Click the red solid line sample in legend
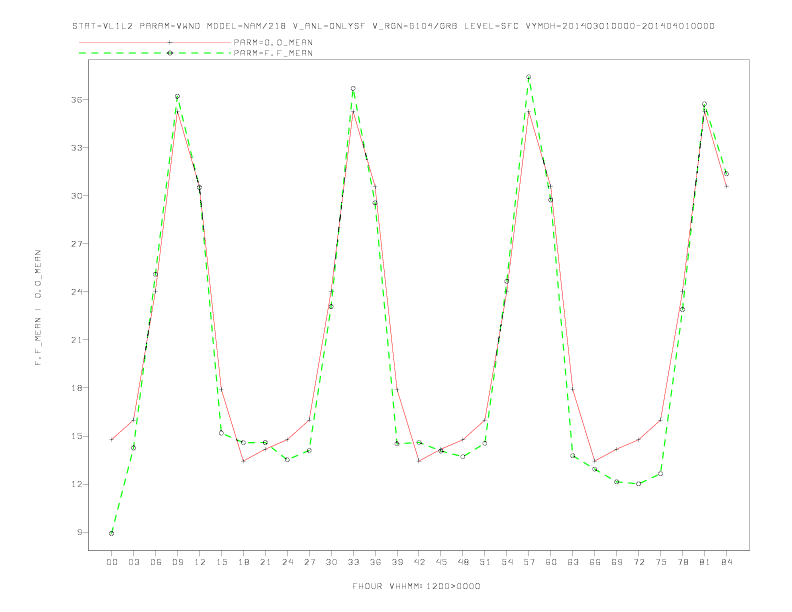Viewport: 792px width, 612px height. tap(155, 42)
